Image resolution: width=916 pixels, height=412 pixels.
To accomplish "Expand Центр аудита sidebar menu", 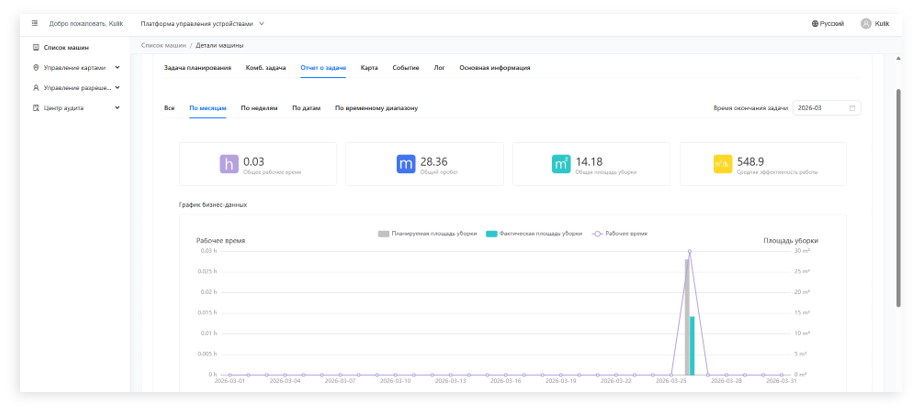I will coord(76,108).
